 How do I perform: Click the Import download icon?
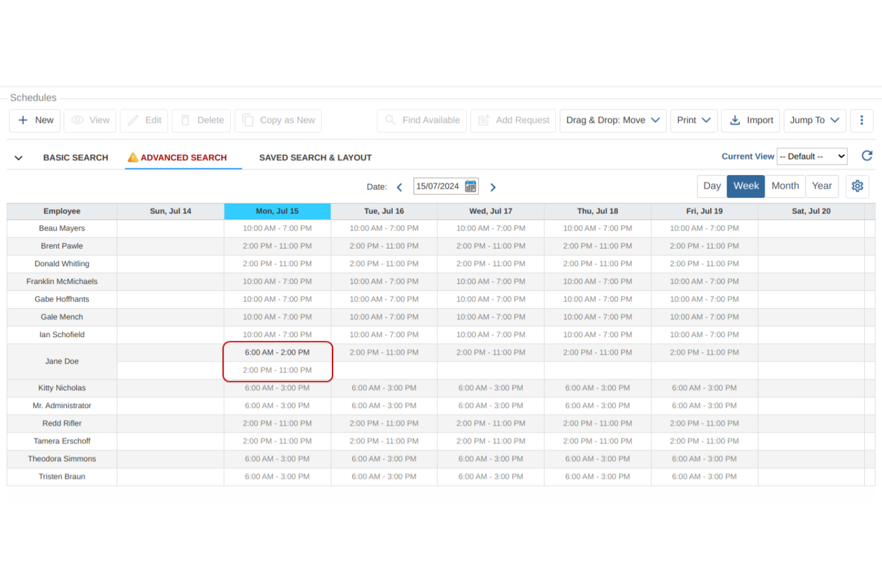(735, 120)
